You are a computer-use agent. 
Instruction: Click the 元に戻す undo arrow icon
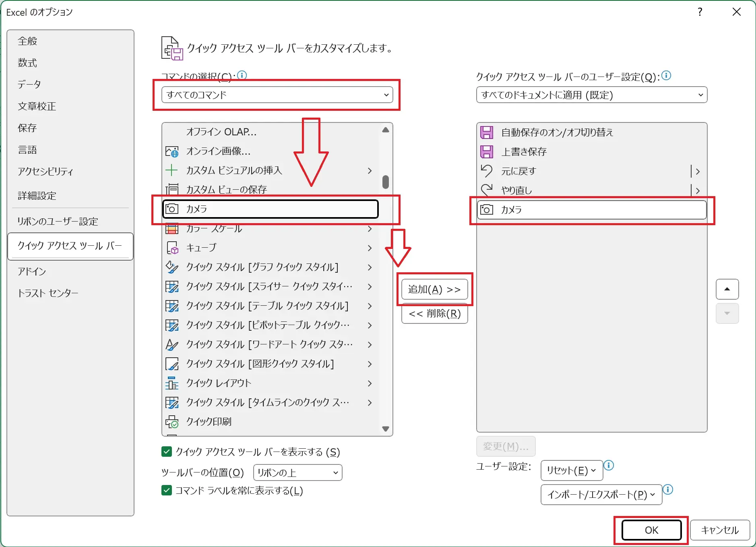coord(487,171)
